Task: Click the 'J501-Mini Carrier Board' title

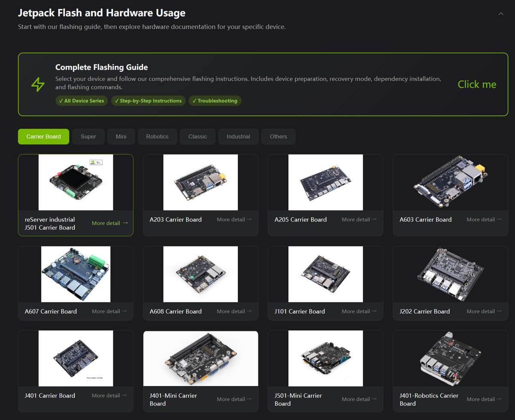Action: coord(298,399)
